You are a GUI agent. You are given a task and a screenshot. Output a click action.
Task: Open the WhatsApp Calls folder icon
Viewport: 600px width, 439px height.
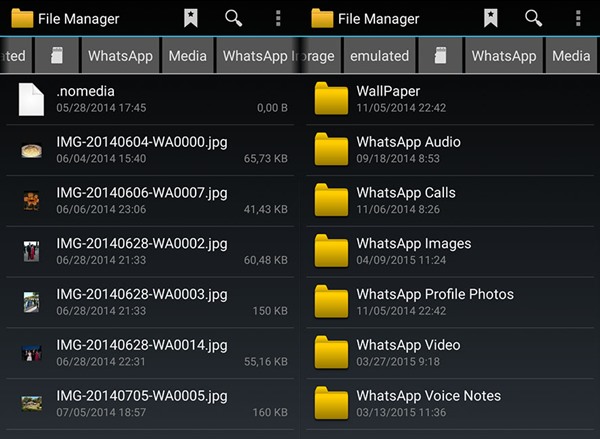pyautogui.click(x=331, y=200)
